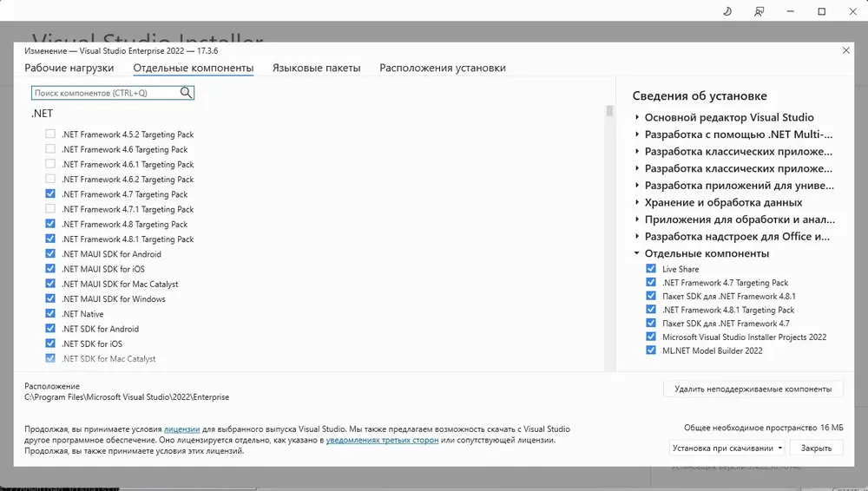Image resolution: width=868 pixels, height=491 pixels.
Task: Click Удалить неподдерживаемые компоненты button
Action: (753, 389)
